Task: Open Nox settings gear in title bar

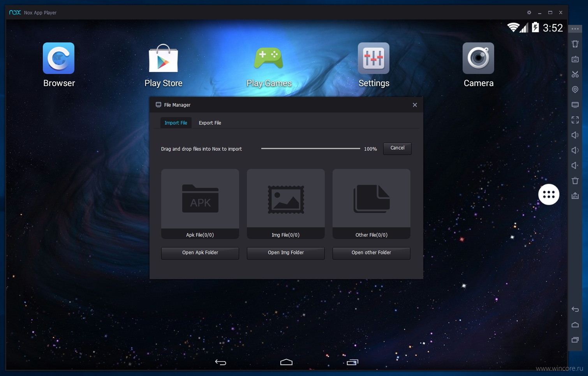Action: 529,12
